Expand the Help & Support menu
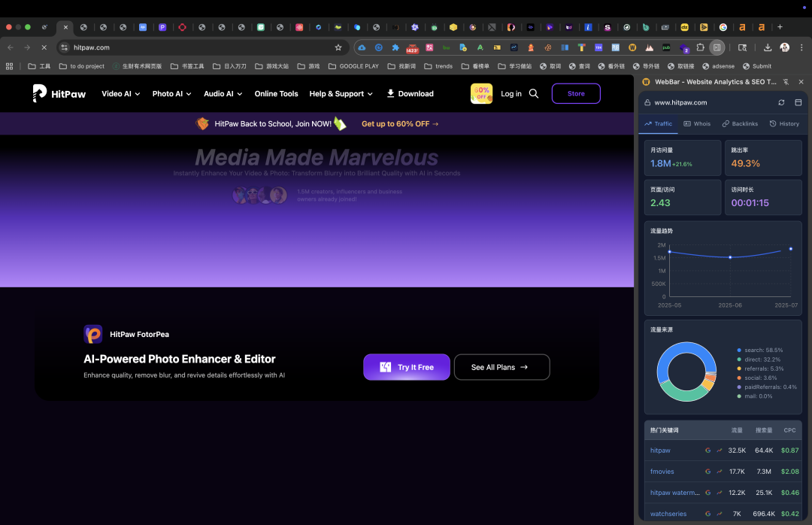812x525 pixels. 341,94
